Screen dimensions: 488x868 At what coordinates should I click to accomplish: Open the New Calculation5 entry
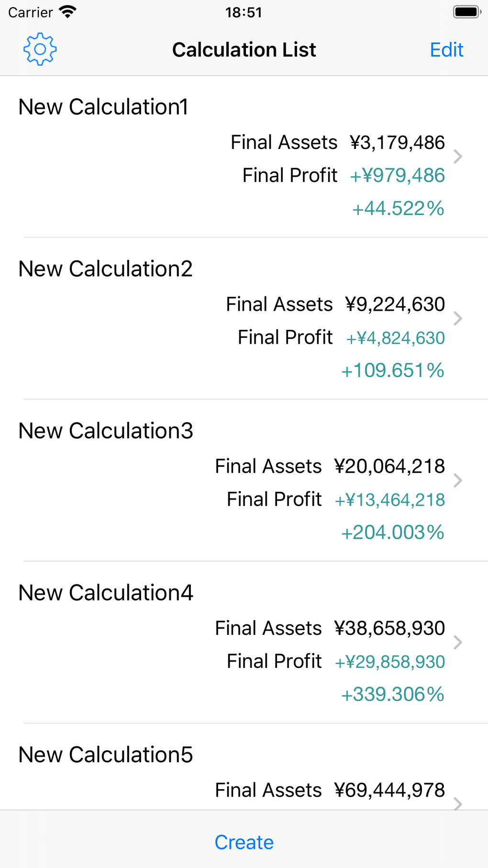click(x=105, y=755)
